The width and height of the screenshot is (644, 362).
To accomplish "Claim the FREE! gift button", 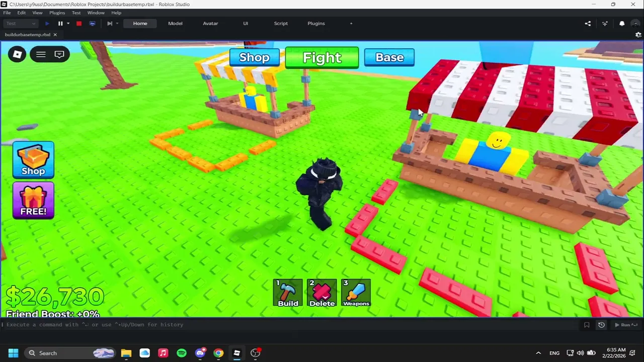I will coord(33,200).
